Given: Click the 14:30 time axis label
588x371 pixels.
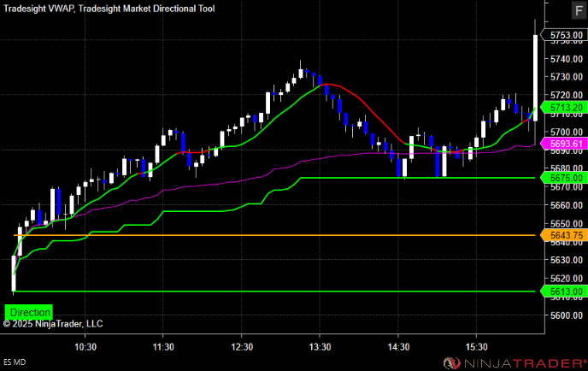Looking at the screenshot, I should click(398, 347).
